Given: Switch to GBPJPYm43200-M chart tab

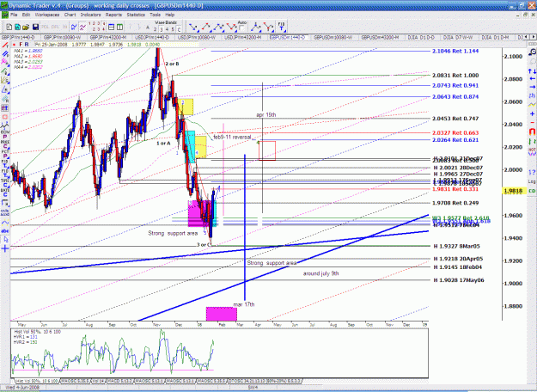Looking at the screenshot, I should click(108, 37).
